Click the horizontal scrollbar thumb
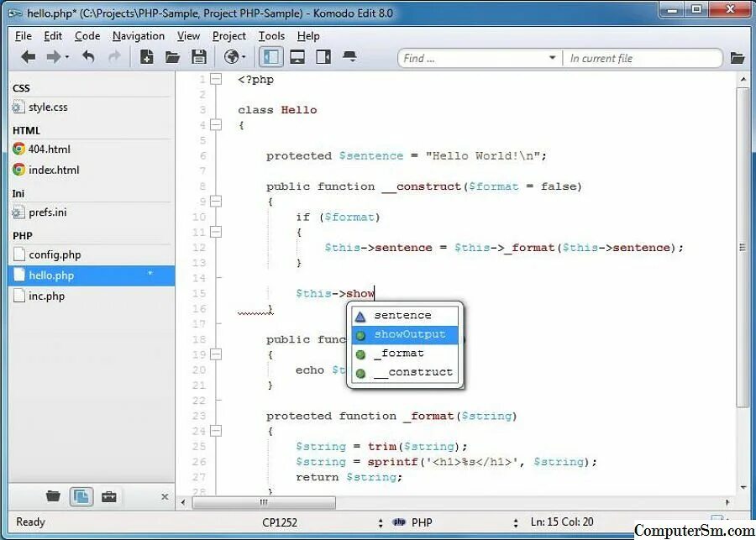Viewport: 756px width, 540px height. [x=264, y=502]
